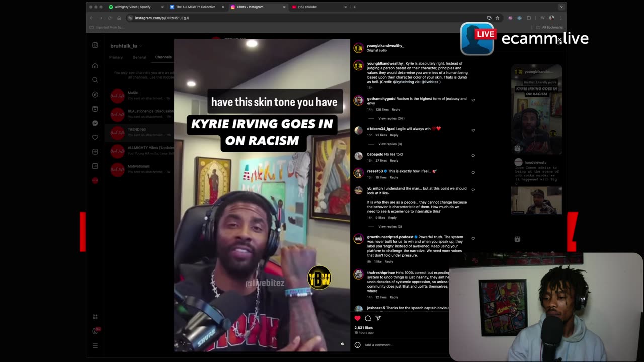Expand View replies (34)

(391, 118)
